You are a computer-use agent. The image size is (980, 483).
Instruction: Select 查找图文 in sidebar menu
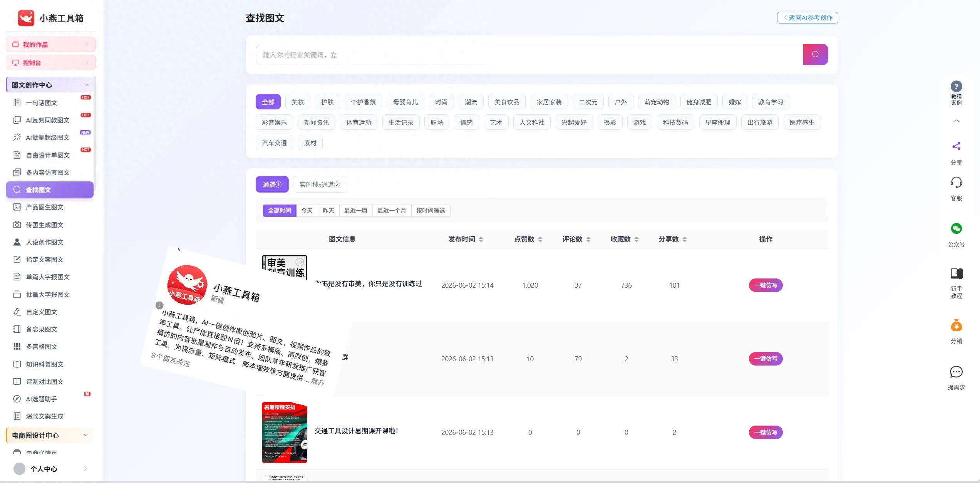pyautogui.click(x=50, y=190)
